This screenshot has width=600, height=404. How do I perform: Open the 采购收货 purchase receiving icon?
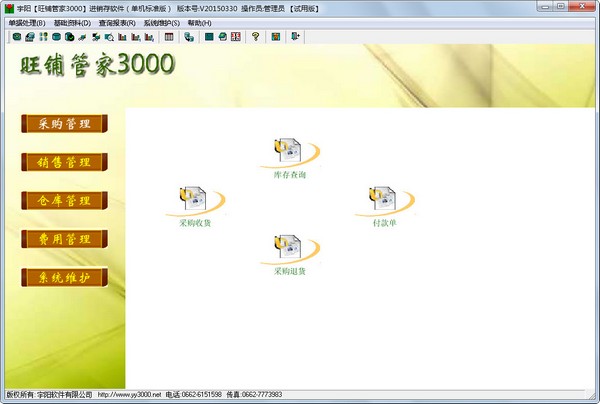(195, 207)
